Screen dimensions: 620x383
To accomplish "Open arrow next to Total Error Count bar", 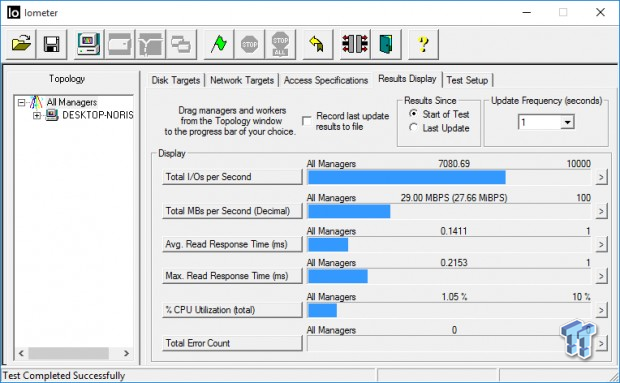I will [601, 343].
